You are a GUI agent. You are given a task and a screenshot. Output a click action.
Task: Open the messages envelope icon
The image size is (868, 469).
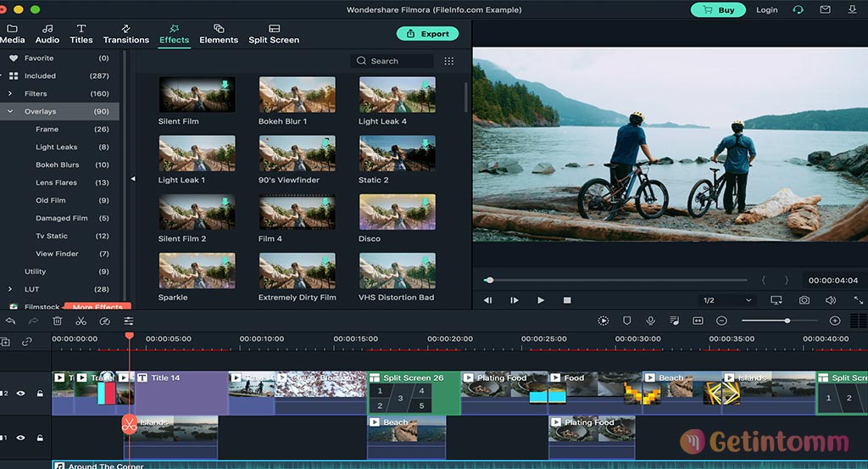[825, 10]
